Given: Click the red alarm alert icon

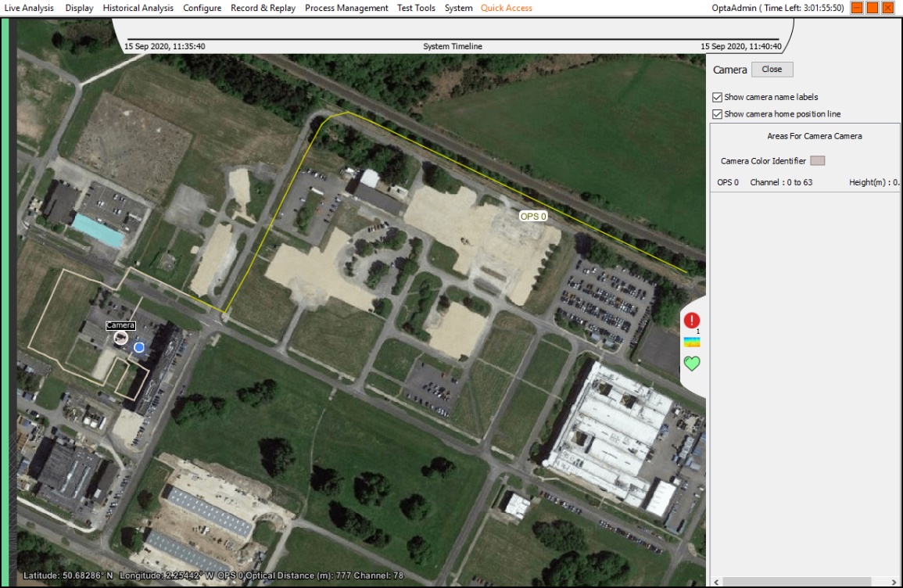Looking at the screenshot, I should [x=692, y=321].
